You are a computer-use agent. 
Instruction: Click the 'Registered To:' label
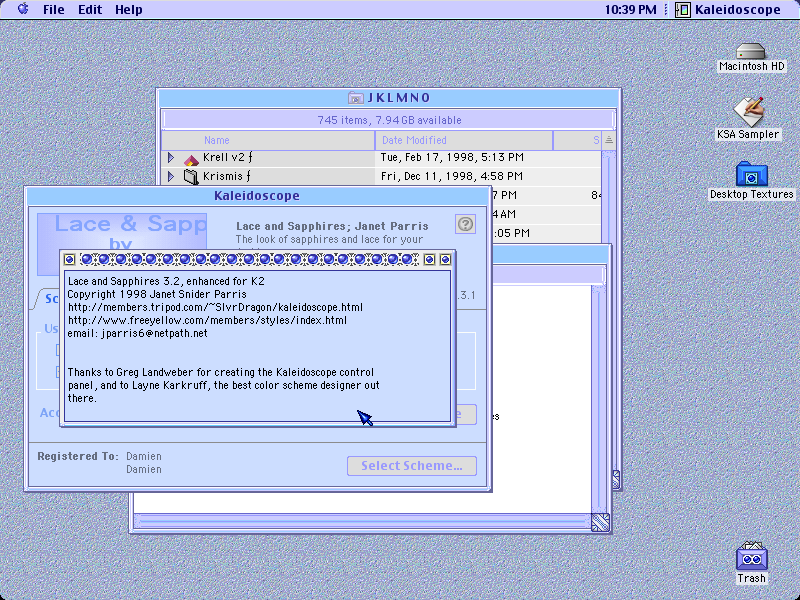(78, 456)
